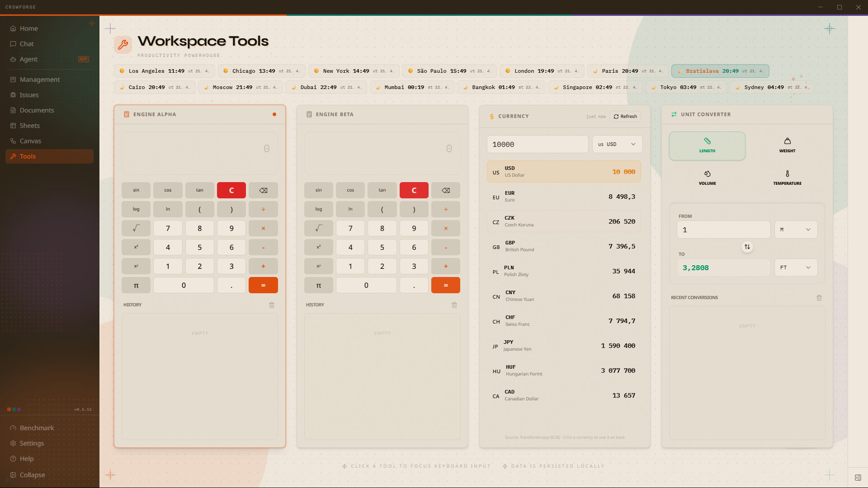Open the From unit M dropdown
Viewport: 868px width, 488px height.
click(x=796, y=230)
